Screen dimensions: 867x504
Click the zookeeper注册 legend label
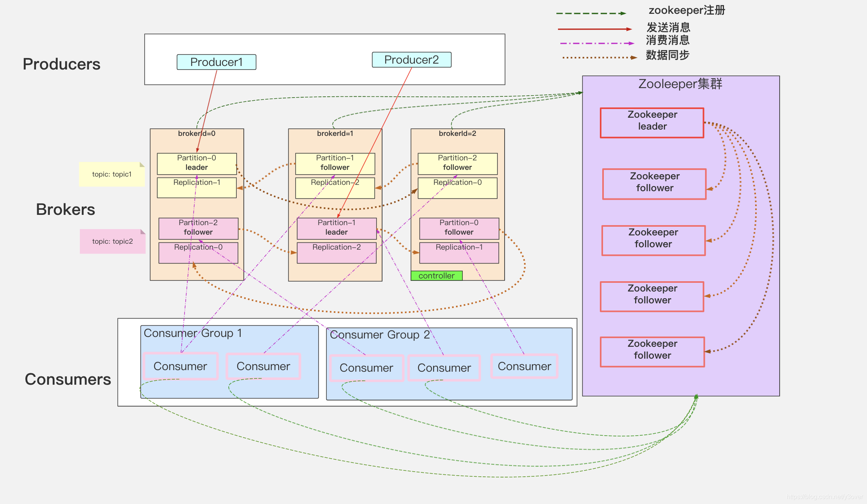click(x=687, y=10)
